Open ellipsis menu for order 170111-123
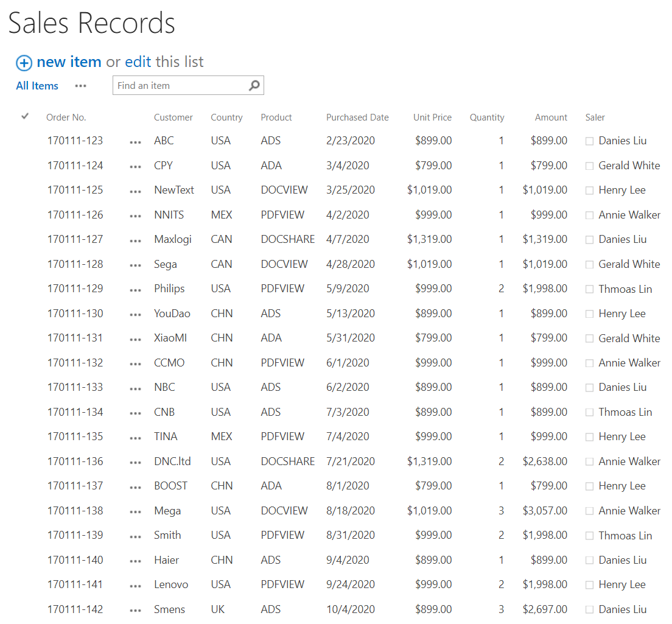This screenshot has height=624, width=672. tap(135, 142)
